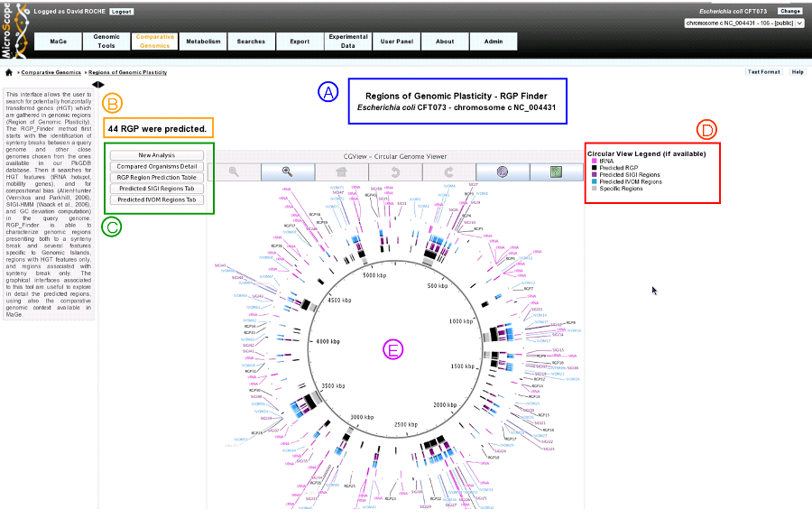Follow the Regions of Genomic Plasticity breadcrumb link
Image resolution: width=812 pixels, height=528 pixels.
[x=127, y=72]
